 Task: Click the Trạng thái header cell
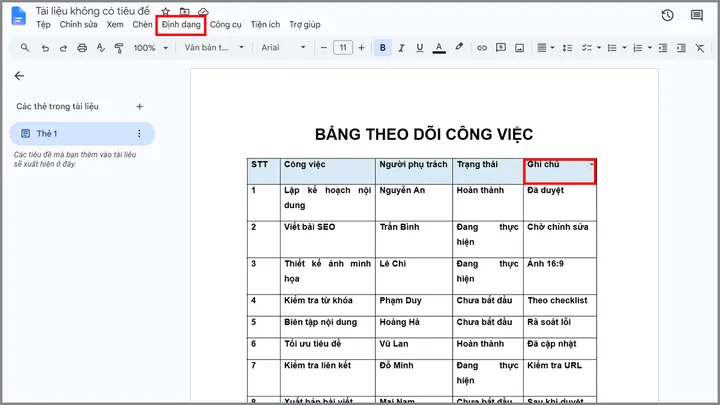(488, 171)
